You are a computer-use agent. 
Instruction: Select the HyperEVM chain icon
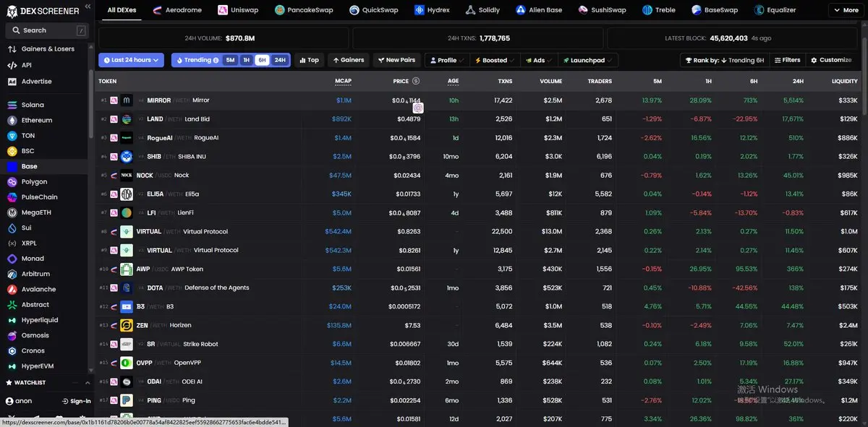[x=12, y=366]
